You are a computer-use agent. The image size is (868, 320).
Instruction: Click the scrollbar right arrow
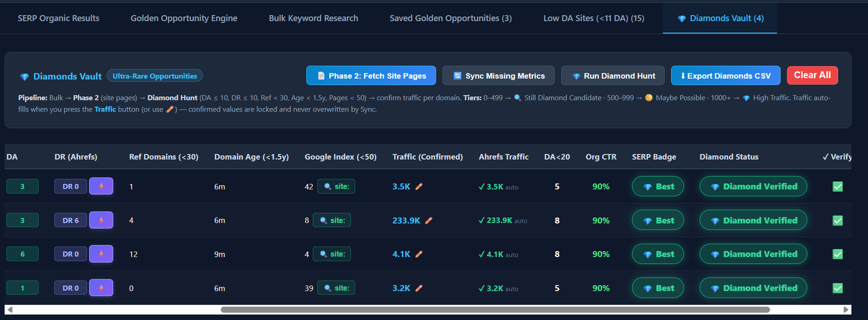pyautogui.click(x=846, y=310)
